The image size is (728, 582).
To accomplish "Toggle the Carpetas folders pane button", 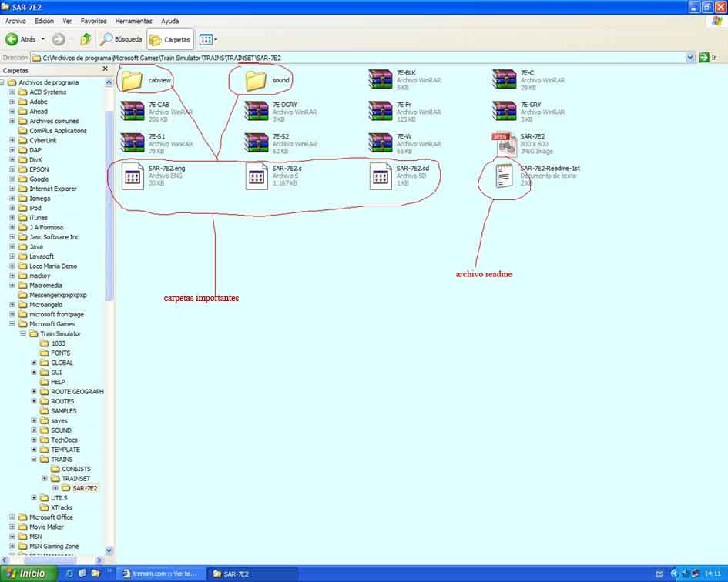I will (x=169, y=39).
